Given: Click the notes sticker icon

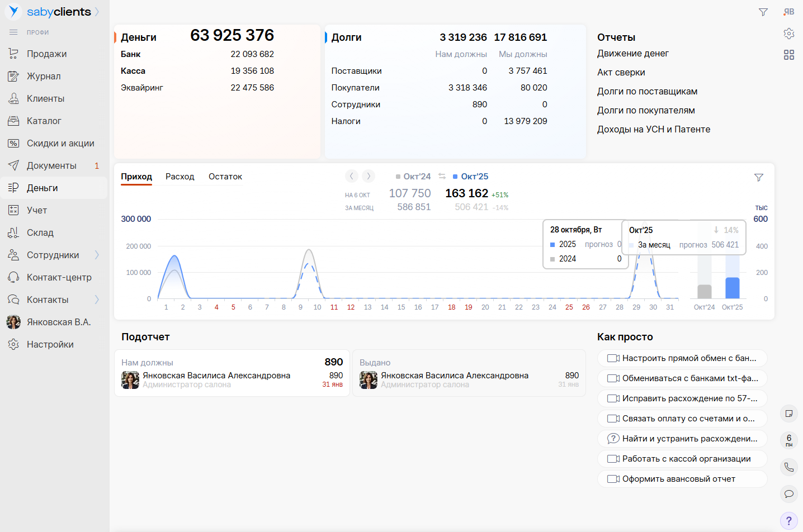Looking at the screenshot, I should 789,414.
